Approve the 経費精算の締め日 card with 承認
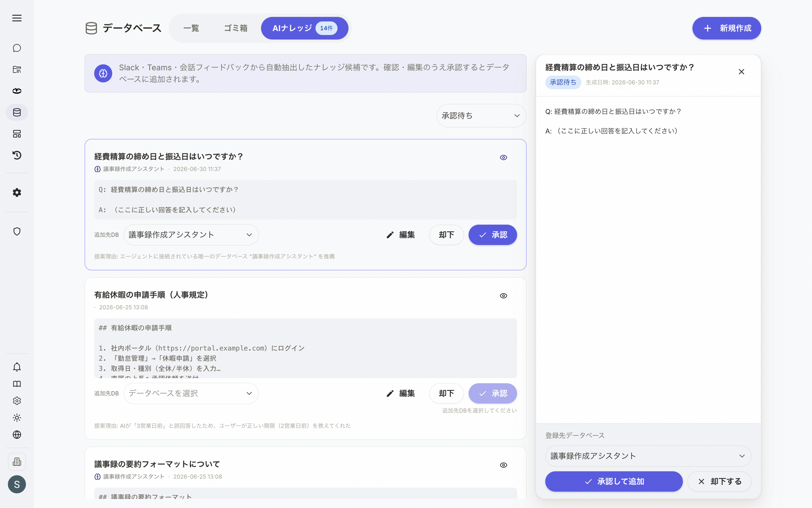 pos(493,235)
